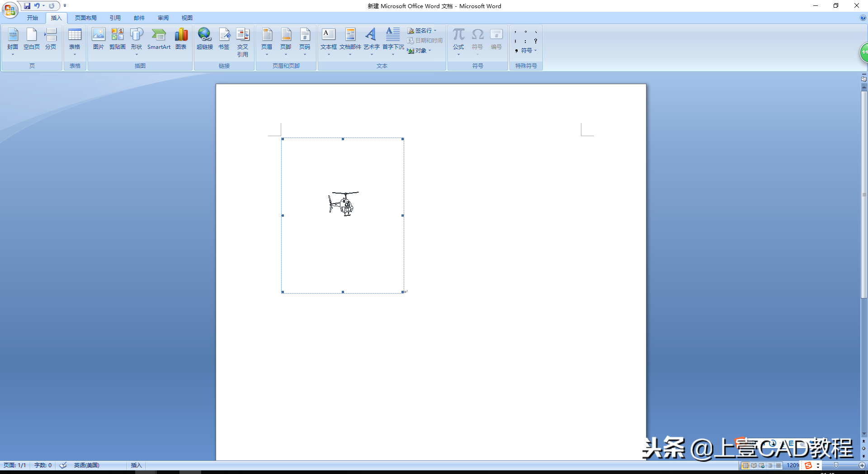
Task: Open the 剪贴画 clip art pane
Action: tap(118, 39)
